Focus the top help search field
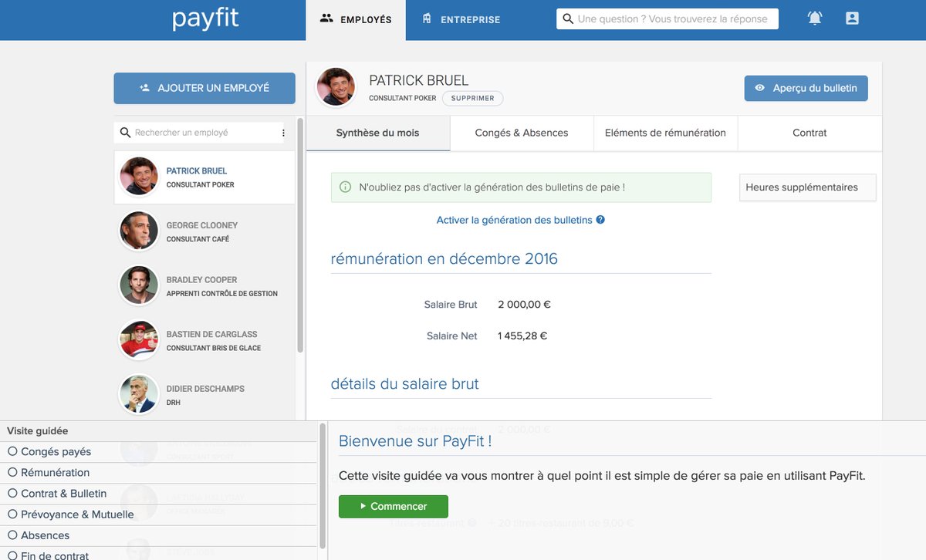 coord(667,19)
